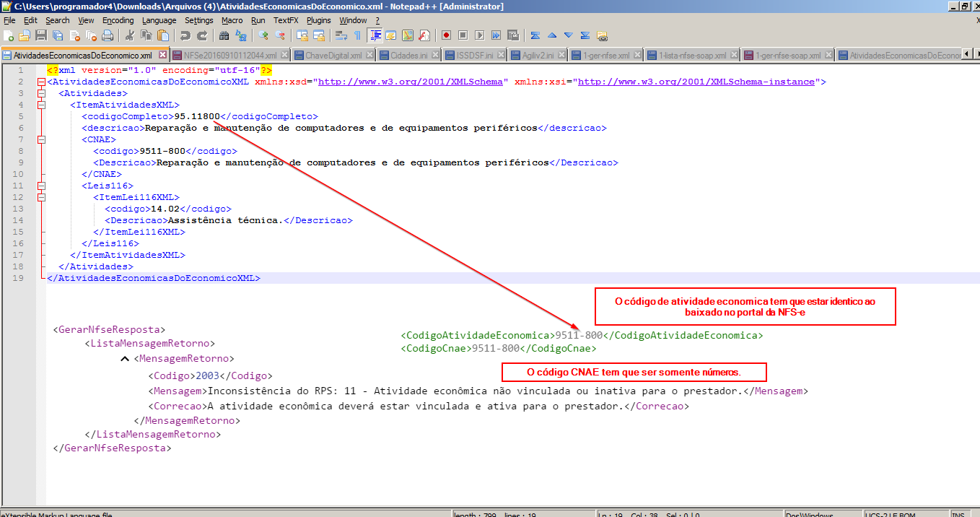Zoom in using the magnifier plus icon
This screenshot has width=980, height=517.
263,35
